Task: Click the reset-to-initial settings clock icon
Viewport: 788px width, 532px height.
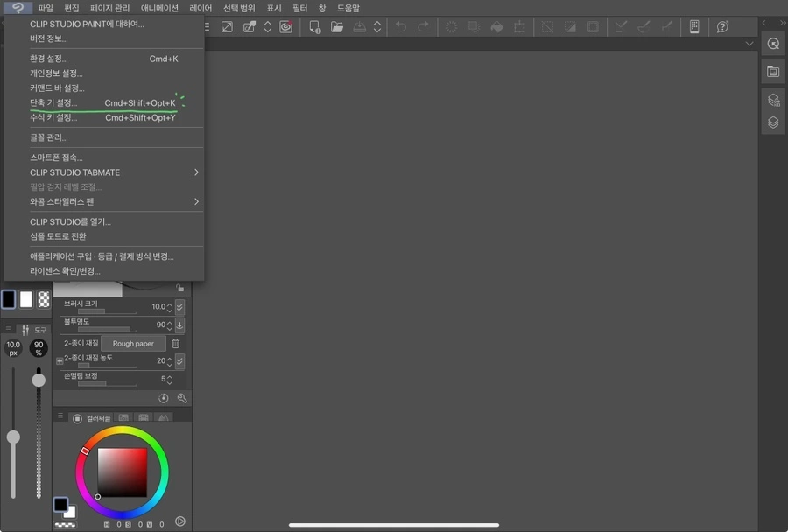Action: [x=164, y=398]
